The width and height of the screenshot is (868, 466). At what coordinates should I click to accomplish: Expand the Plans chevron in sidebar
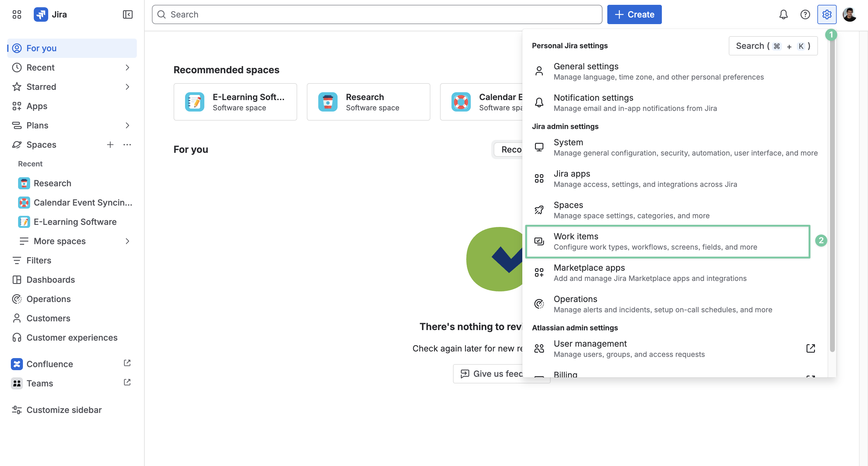pyautogui.click(x=127, y=125)
